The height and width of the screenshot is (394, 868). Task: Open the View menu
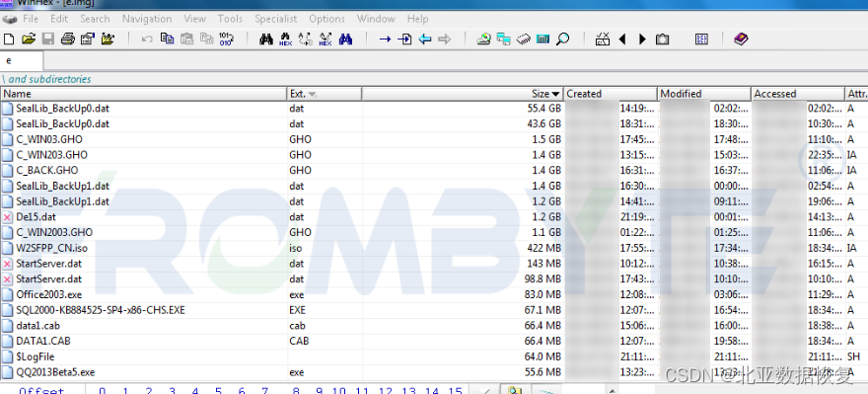pos(195,19)
